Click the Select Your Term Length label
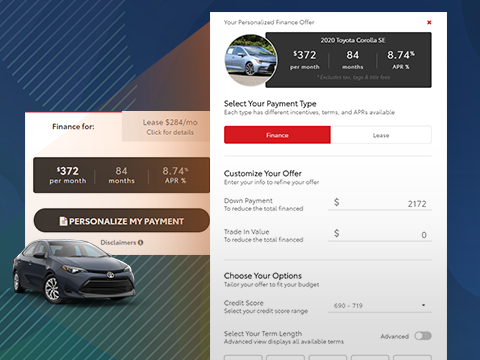 click(263, 333)
